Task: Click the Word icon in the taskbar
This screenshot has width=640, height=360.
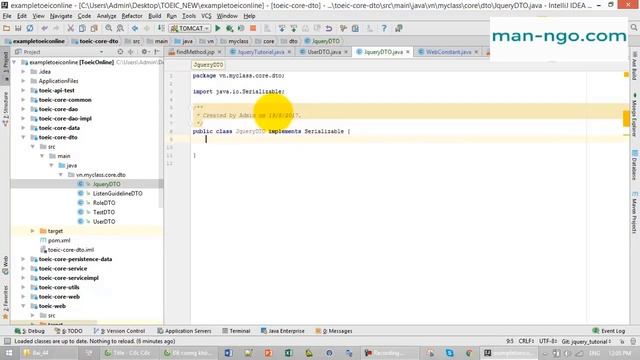Action: tap(228, 353)
